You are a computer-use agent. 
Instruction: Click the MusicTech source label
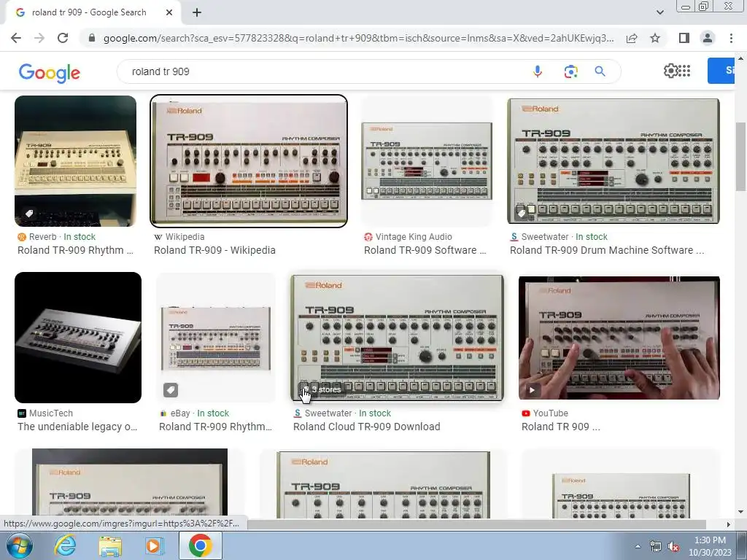[51, 413]
